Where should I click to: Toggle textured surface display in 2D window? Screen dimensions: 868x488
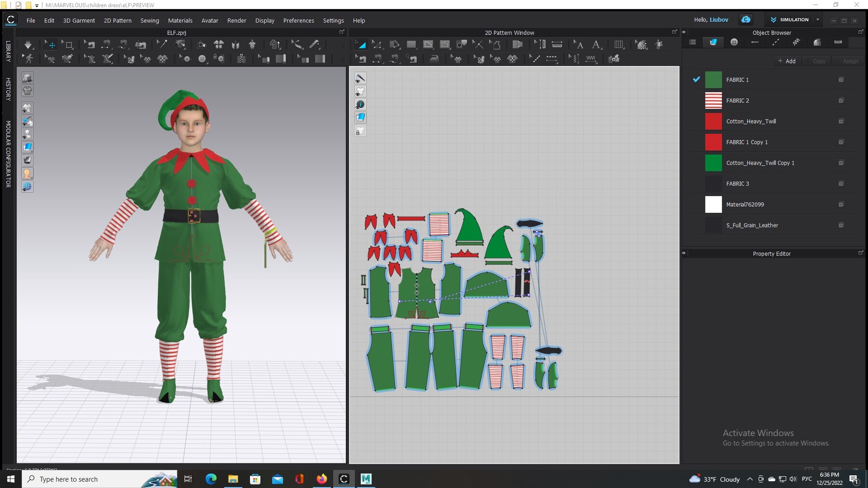coord(360,117)
